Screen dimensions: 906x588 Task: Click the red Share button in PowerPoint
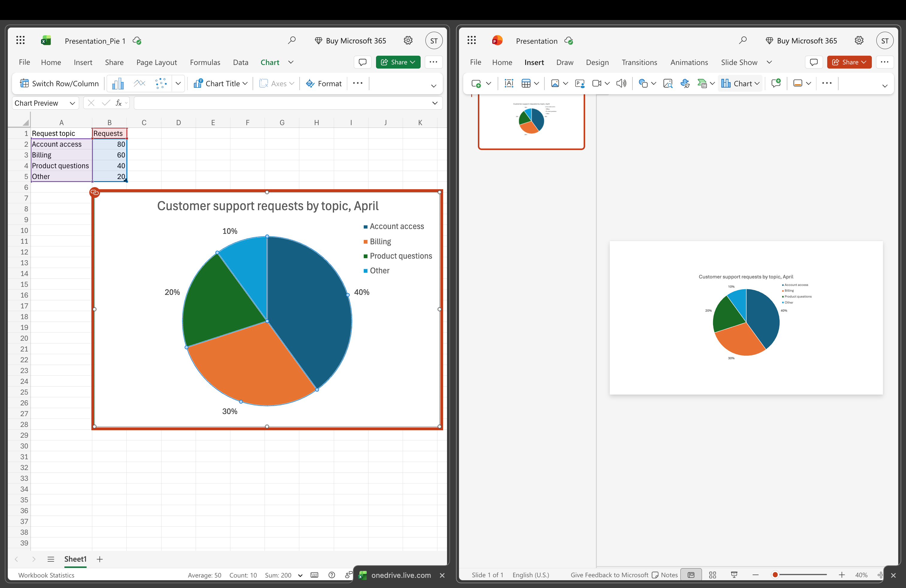[x=849, y=62]
